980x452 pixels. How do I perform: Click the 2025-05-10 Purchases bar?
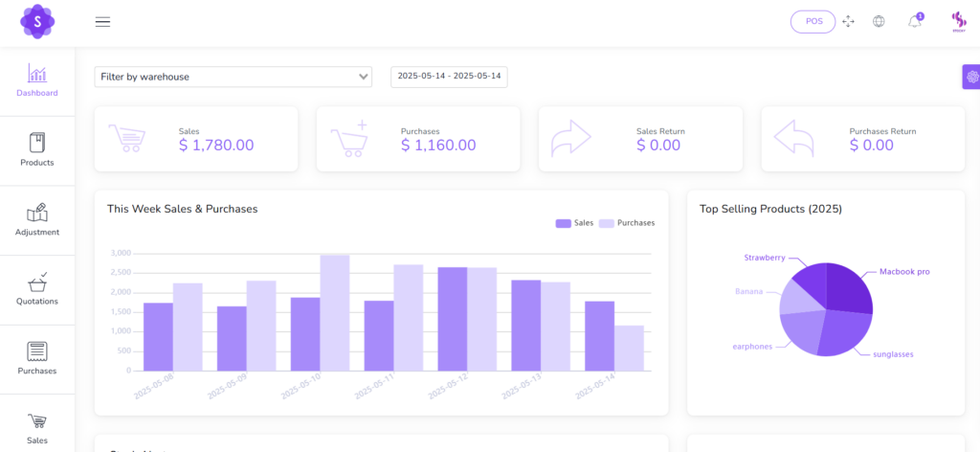pyautogui.click(x=335, y=312)
